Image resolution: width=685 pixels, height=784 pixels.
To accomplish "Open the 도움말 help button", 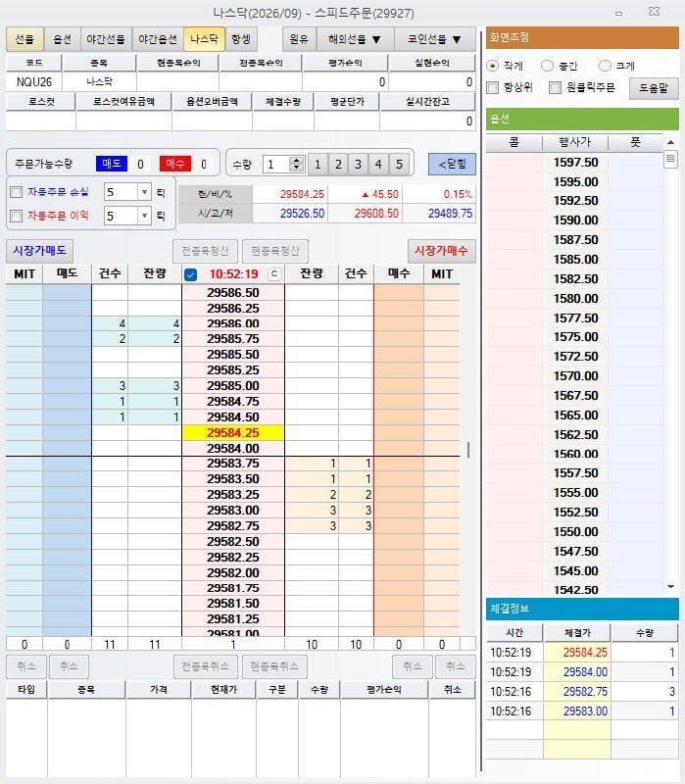I will click(x=654, y=88).
